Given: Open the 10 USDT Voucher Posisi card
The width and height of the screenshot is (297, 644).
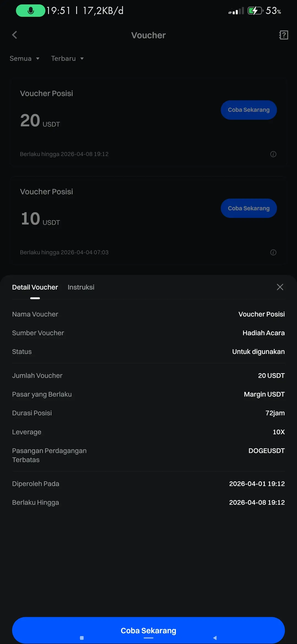Looking at the screenshot, I should click(148, 221).
